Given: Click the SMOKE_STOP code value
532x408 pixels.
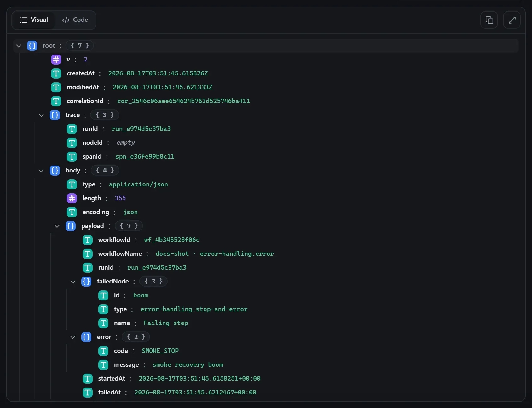Looking at the screenshot, I should point(160,351).
